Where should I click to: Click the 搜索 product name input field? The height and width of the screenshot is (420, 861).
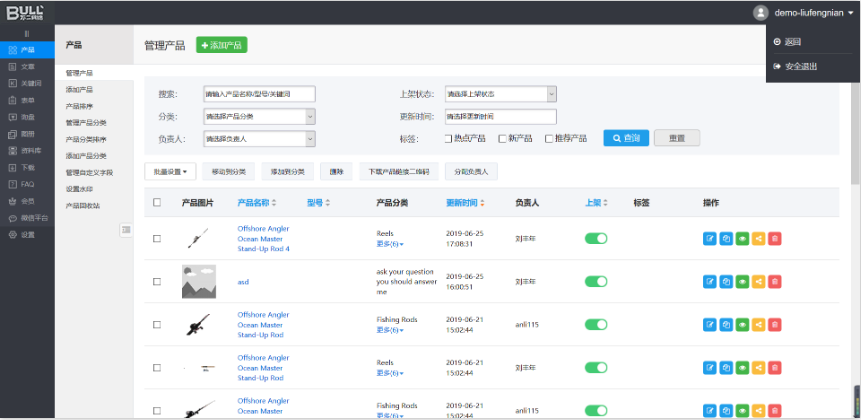point(259,94)
